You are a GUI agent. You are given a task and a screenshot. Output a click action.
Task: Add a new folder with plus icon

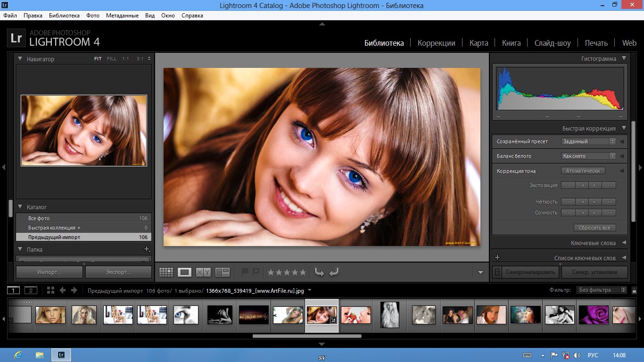[147, 249]
